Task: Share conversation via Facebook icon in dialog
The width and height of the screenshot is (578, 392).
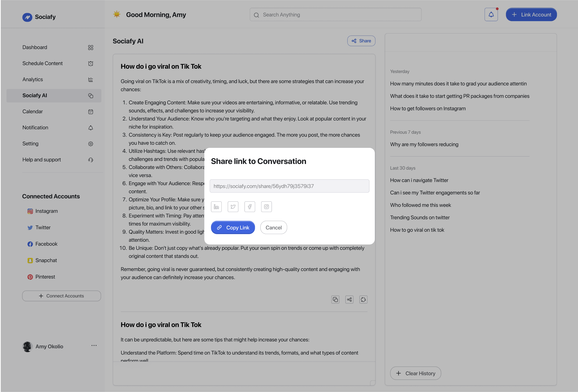Action: [x=249, y=207]
